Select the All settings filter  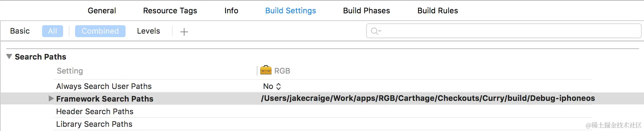53,31
